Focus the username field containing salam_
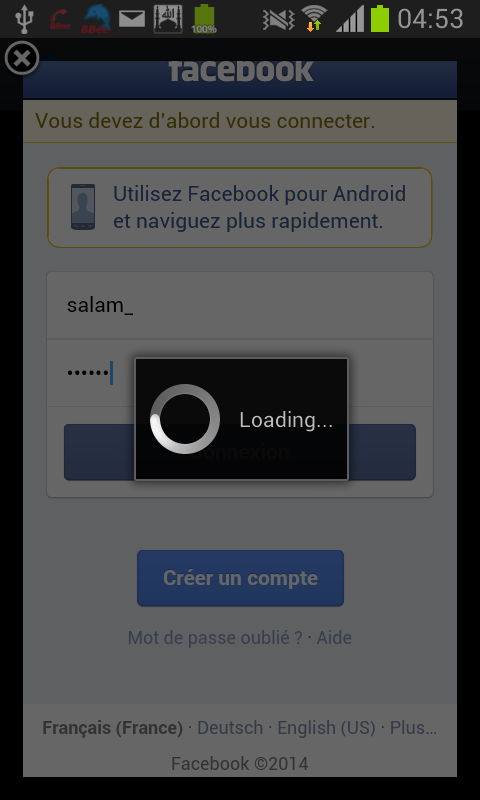Image resolution: width=480 pixels, height=800 pixels. click(x=240, y=306)
